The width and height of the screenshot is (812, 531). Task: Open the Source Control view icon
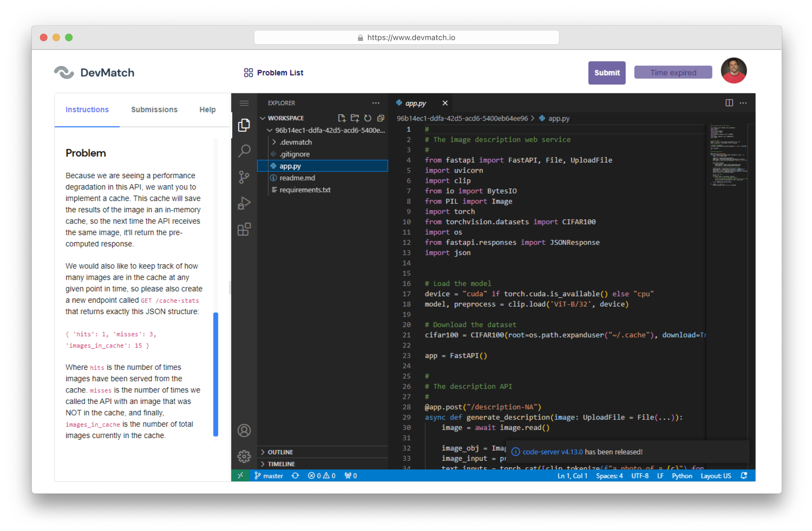(244, 177)
